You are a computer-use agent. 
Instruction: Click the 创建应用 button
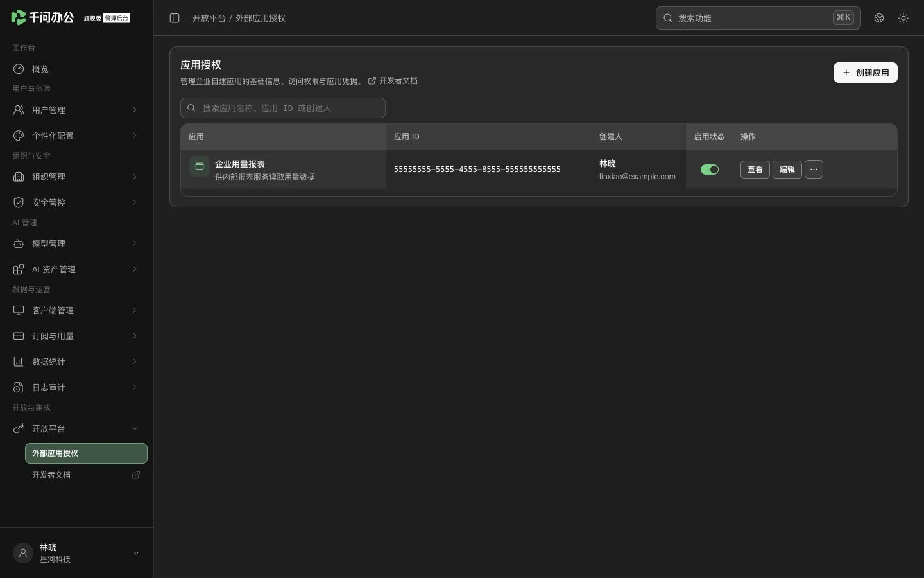(x=865, y=73)
